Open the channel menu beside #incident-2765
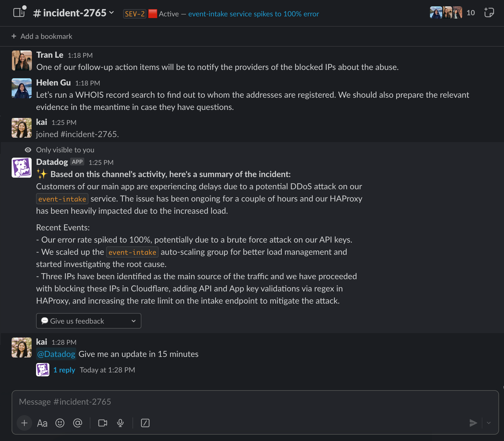The image size is (504, 441). [112, 13]
